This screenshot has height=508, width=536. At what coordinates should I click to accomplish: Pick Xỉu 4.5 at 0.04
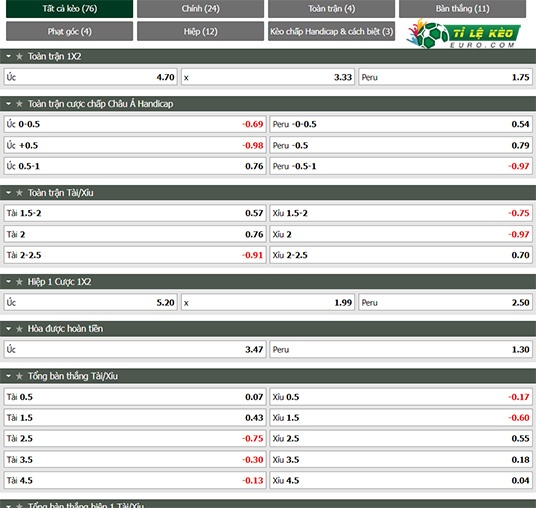401,480
